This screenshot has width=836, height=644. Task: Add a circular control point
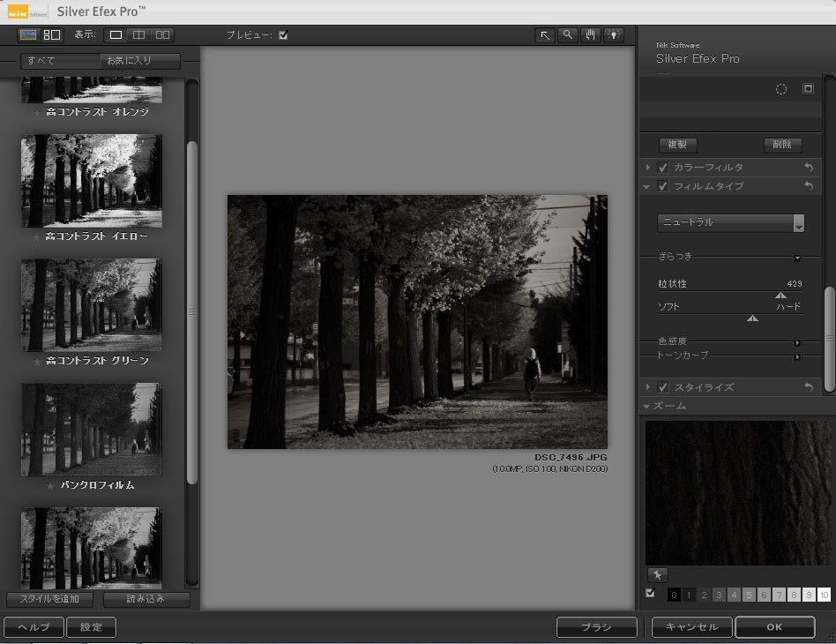(781, 89)
